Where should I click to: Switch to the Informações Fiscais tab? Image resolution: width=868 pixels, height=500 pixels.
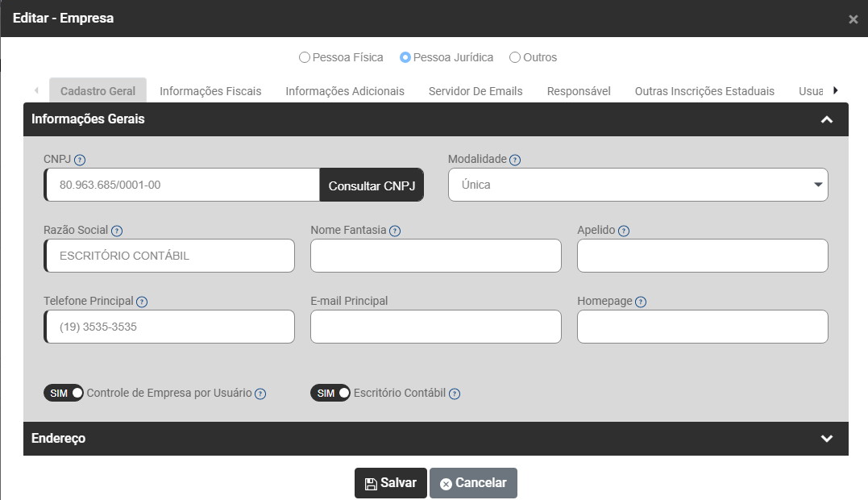click(x=210, y=91)
